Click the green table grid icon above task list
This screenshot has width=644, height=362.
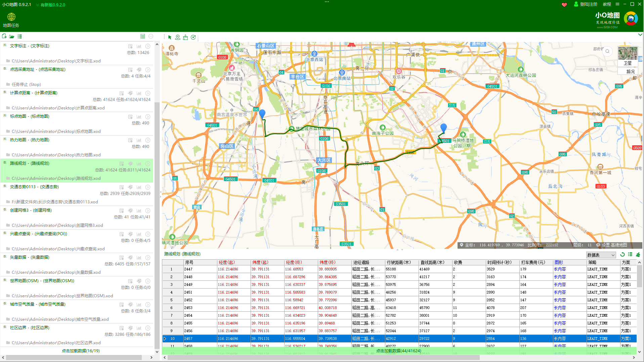coord(143,36)
